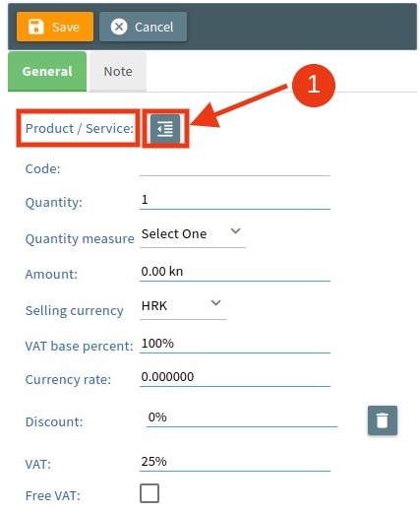Viewport: 420px width, 513px height.
Task: Click the Discount field showing 0%
Action: (242, 417)
